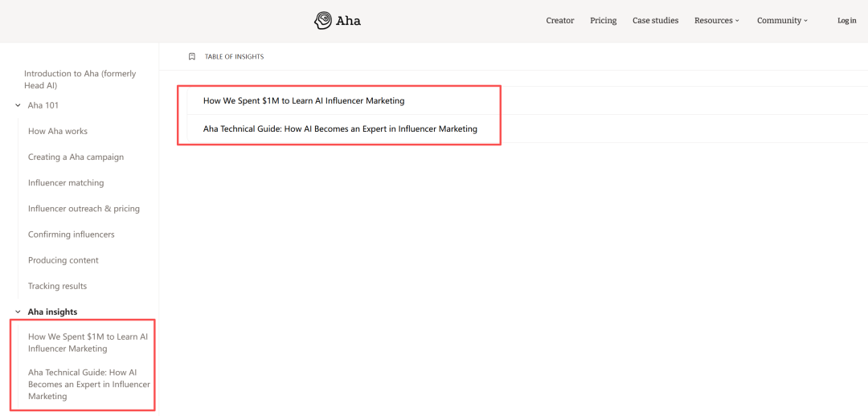Collapse the Aha 101 section chevron
Screen dimensions: 868x416
pos(18,105)
